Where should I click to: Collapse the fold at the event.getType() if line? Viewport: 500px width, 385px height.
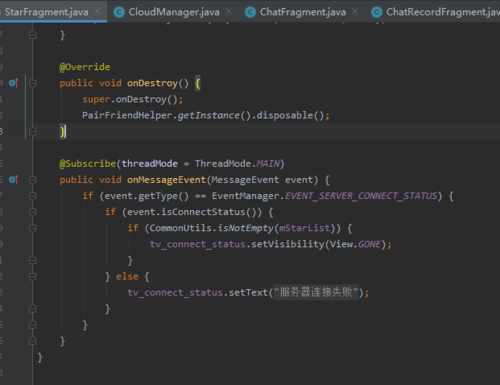[32, 196]
